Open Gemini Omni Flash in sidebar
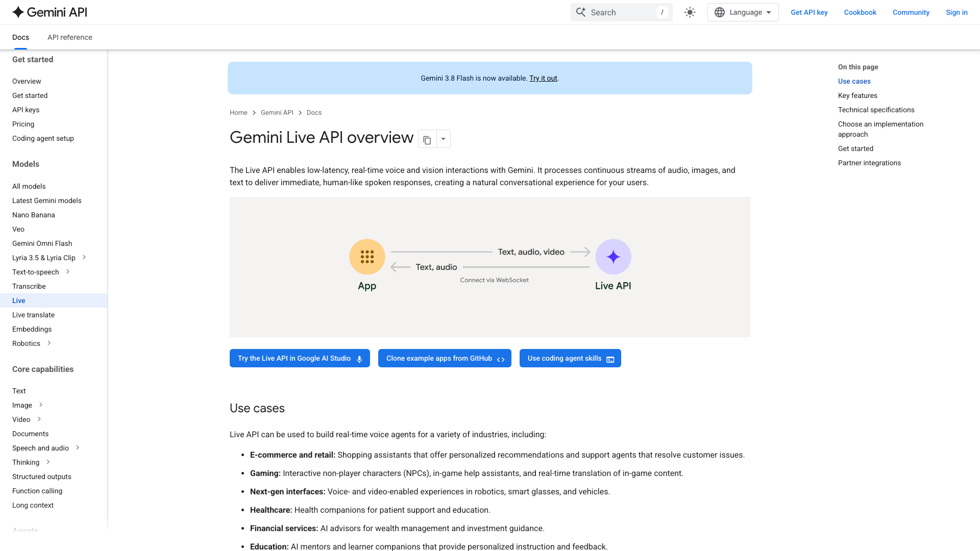 click(42, 243)
